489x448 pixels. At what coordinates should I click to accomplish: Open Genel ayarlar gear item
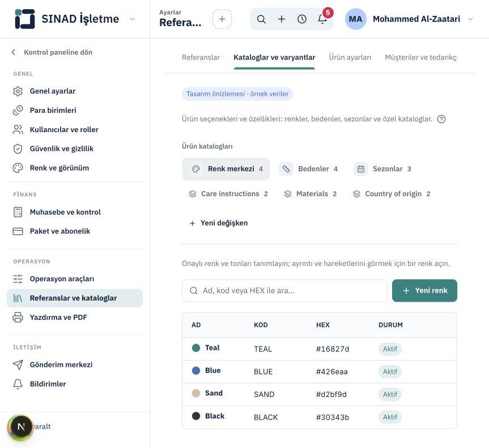point(75,91)
